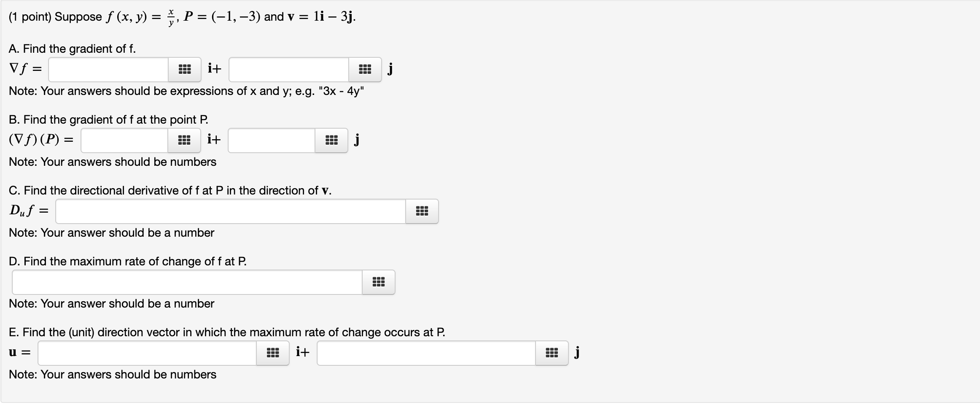Open the equation editor for the unit vector j-component
980x405 pixels.
click(x=551, y=353)
